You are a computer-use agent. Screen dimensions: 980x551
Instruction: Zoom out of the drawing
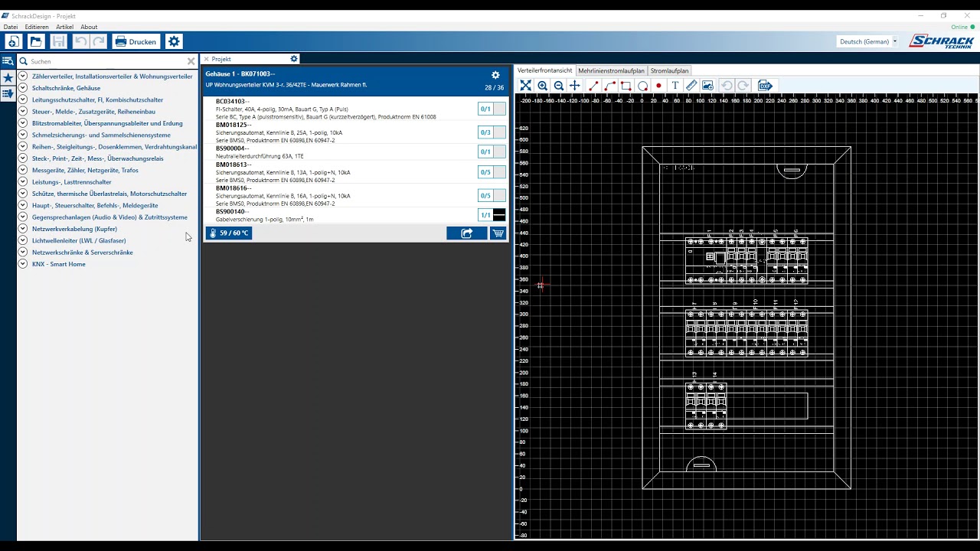pos(558,86)
